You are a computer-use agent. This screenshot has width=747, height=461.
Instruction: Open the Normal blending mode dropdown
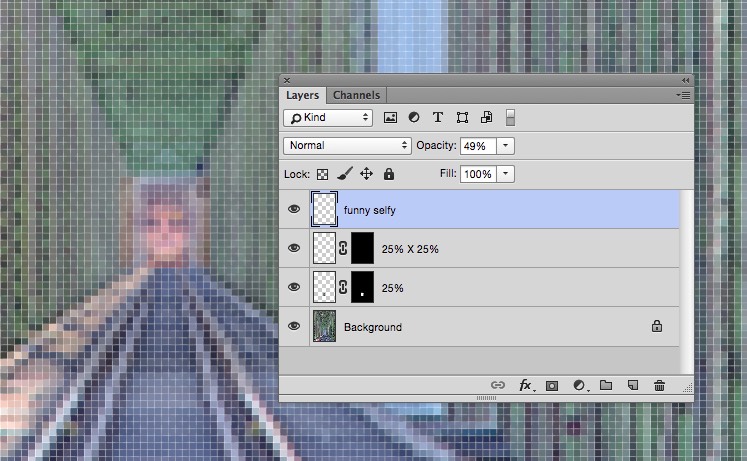coord(347,146)
